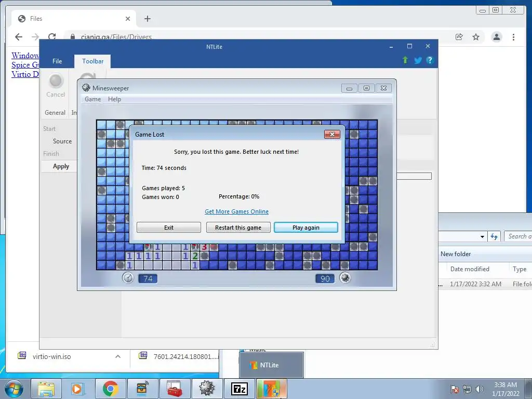Click the Minesweeper title bar mine icon
This screenshot has width=532, height=399.
click(86, 88)
